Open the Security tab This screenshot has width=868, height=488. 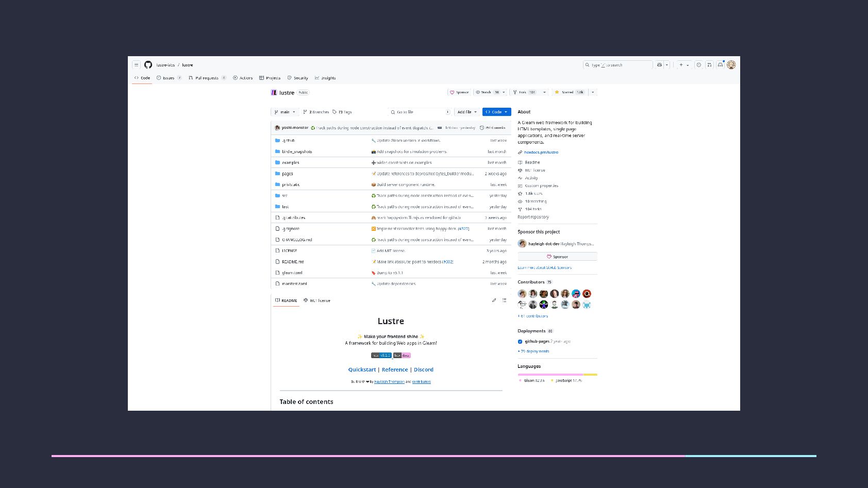coord(298,78)
